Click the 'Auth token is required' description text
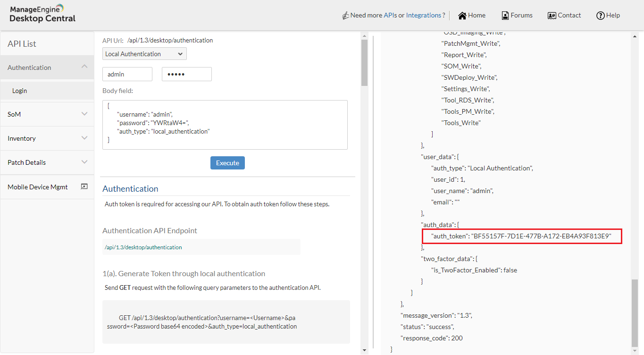Image resolution: width=644 pixels, height=355 pixels. (217, 204)
